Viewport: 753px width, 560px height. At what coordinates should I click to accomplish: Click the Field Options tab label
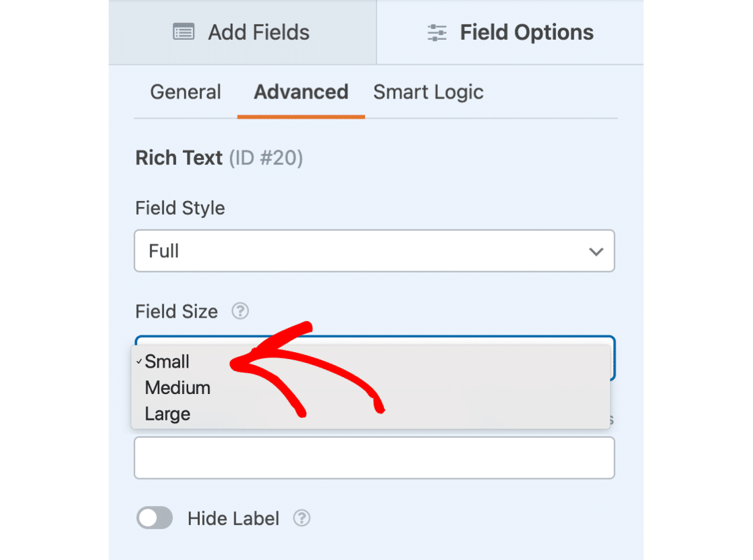tap(526, 32)
